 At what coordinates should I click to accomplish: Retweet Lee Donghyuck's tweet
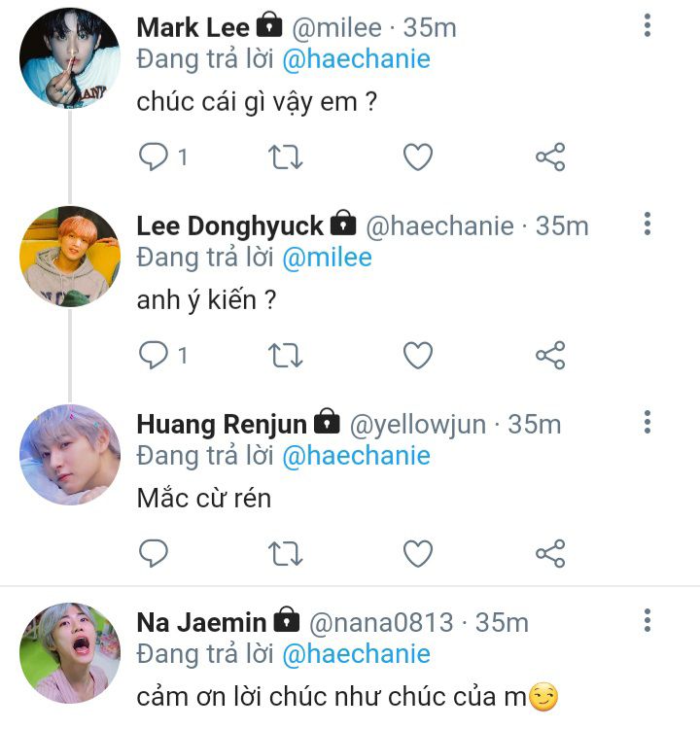point(286,356)
